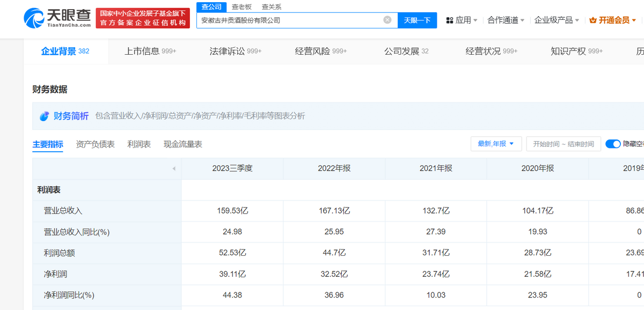Image resolution: width=644 pixels, height=310 pixels.
Task: Click the official credit agency red badge
Action: pos(143,18)
